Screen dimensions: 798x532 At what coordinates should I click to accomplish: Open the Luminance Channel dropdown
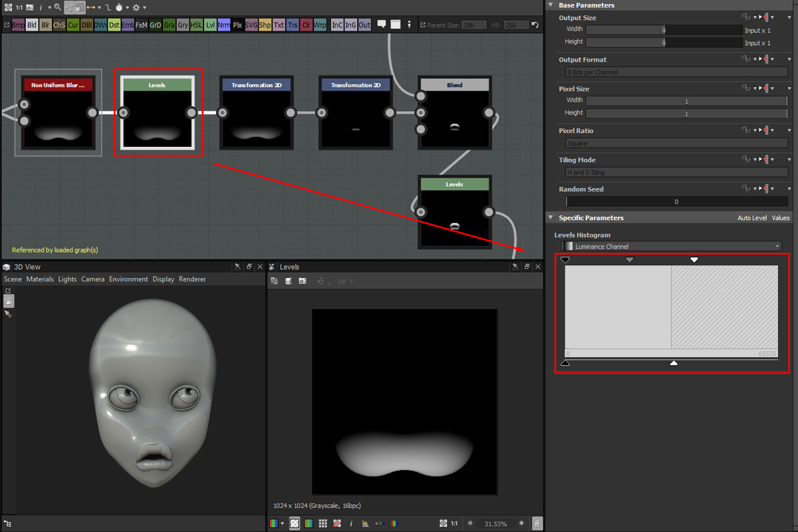coord(671,246)
